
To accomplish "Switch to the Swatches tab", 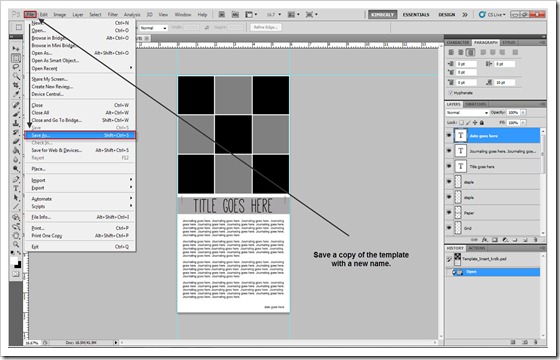I will pos(475,104).
